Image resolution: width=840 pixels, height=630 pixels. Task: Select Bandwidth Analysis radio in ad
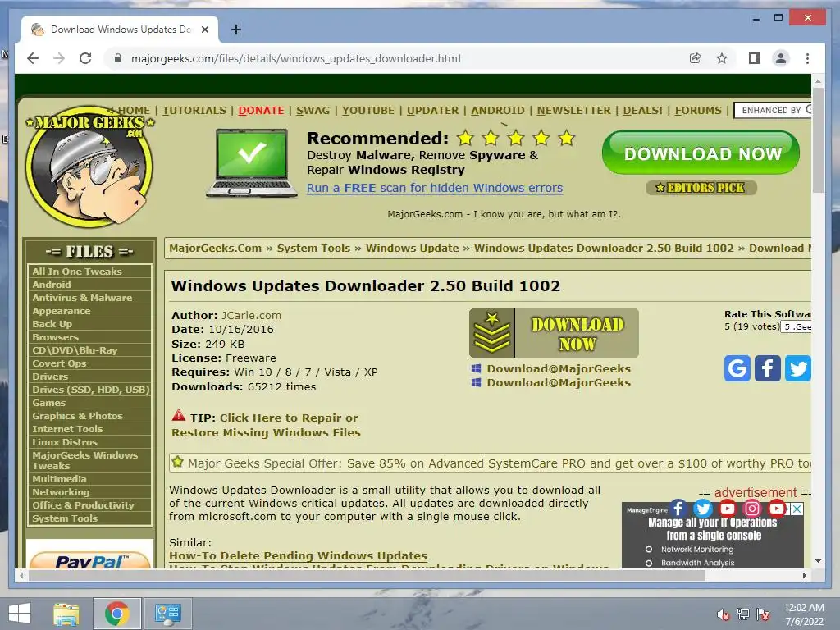[x=649, y=563]
